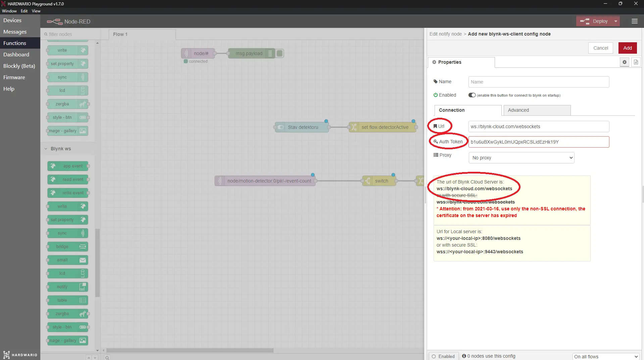Open the Flow 1 tab
The image size is (644, 360).
tap(142, 34)
